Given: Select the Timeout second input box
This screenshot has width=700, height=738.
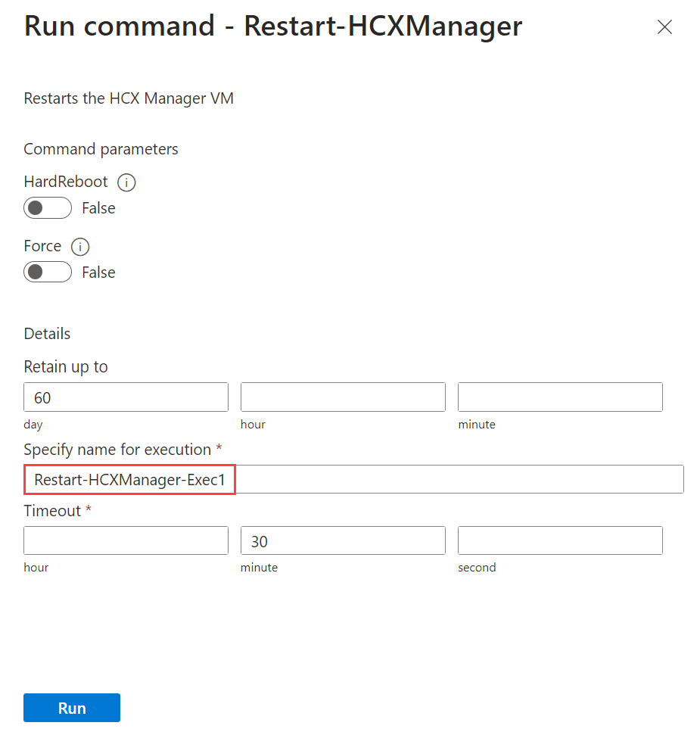Looking at the screenshot, I should (560, 540).
